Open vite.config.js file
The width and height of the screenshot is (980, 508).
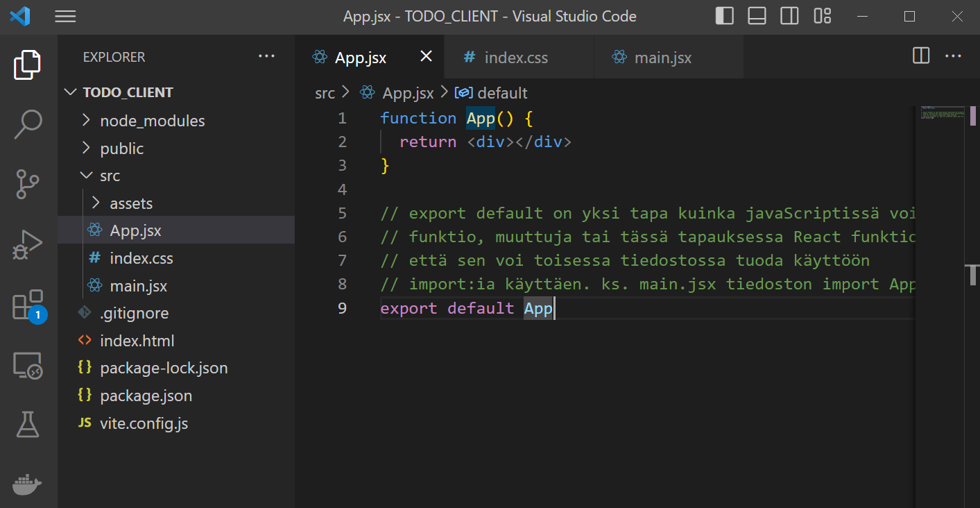(176, 423)
